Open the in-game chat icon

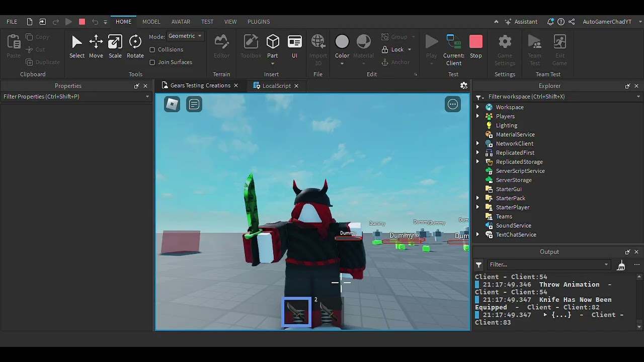pyautogui.click(x=194, y=104)
